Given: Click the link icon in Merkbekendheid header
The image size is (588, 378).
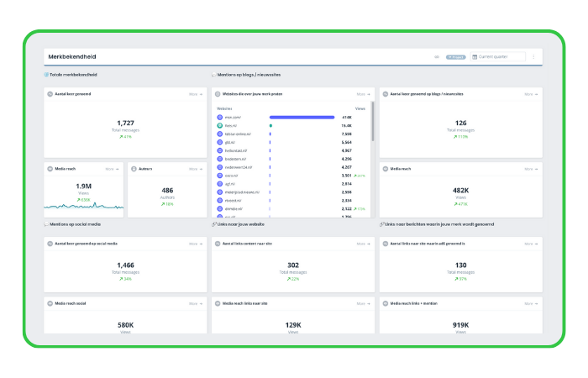Looking at the screenshot, I should click(437, 57).
